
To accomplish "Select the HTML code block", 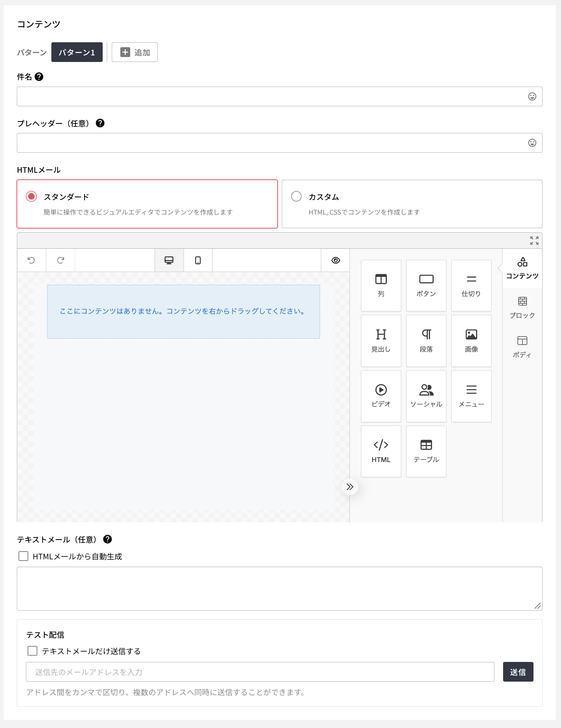I will (381, 451).
